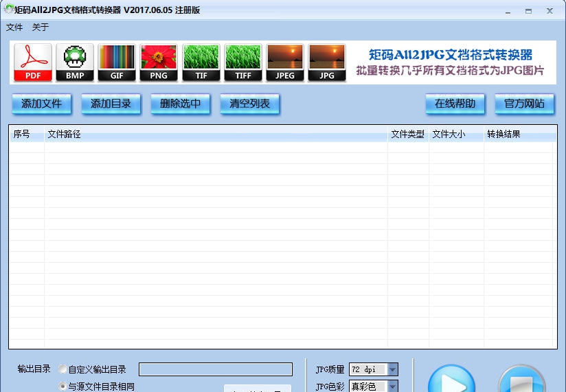Visit the 官方网站 official site
Screen dimensions: 566x392
click(524, 104)
